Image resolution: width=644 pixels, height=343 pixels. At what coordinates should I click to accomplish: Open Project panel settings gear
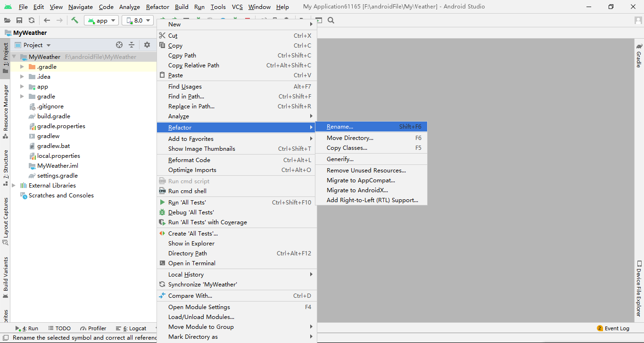pyautogui.click(x=147, y=45)
